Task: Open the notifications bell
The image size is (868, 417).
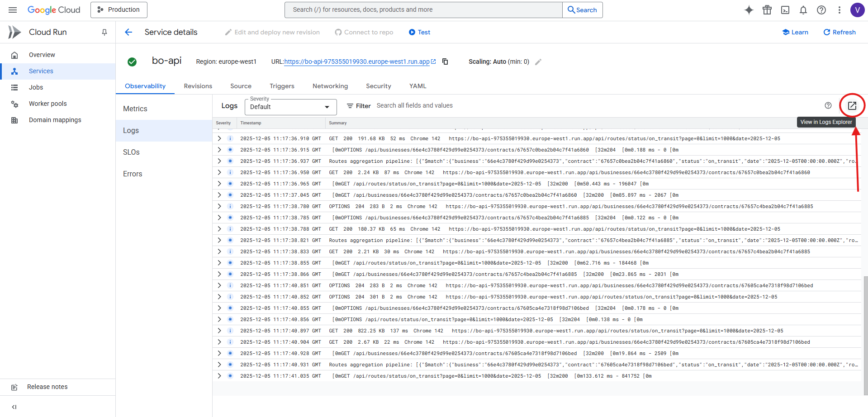Action: [x=803, y=9]
